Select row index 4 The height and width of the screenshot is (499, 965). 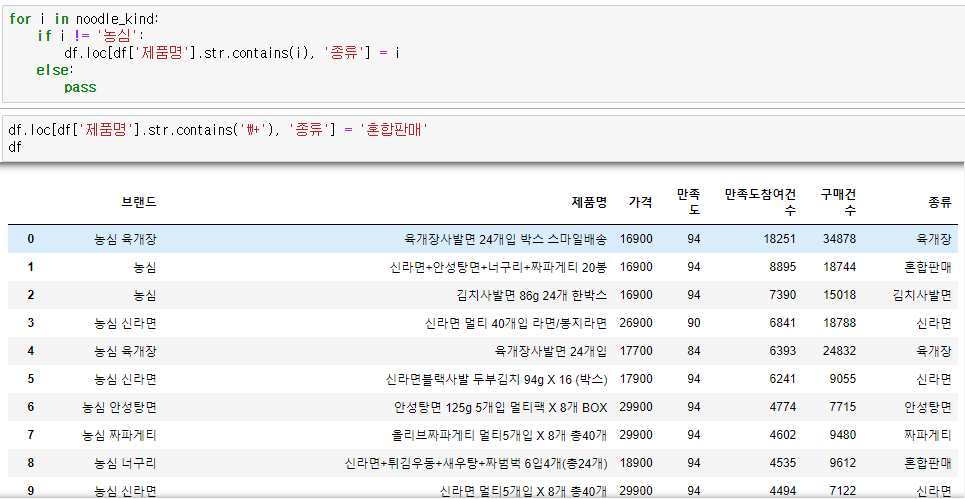[31, 351]
